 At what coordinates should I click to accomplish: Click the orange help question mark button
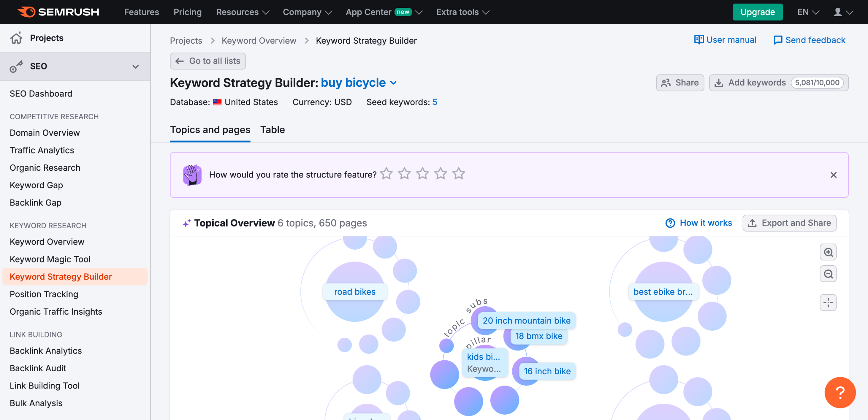pyautogui.click(x=840, y=393)
